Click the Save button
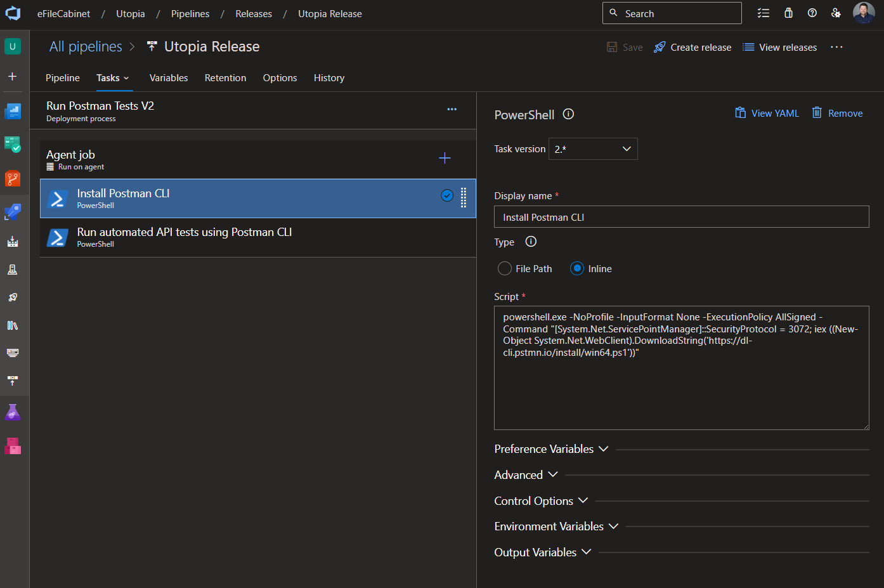884x588 pixels. click(x=625, y=48)
